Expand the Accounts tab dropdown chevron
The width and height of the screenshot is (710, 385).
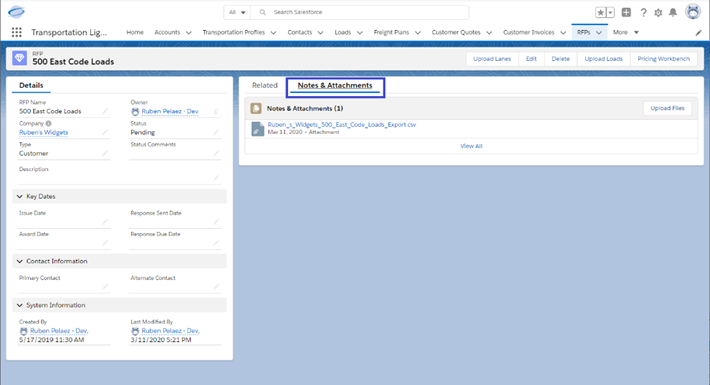point(189,33)
